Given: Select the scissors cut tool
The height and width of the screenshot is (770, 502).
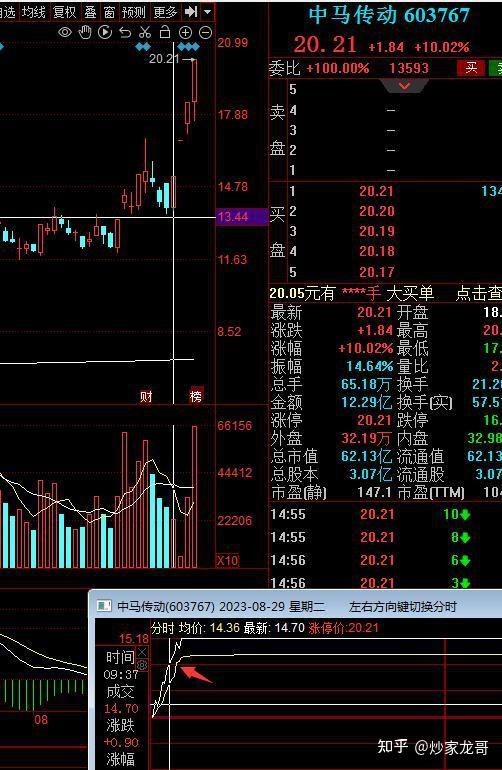Looking at the screenshot, I should pos(144,33).
